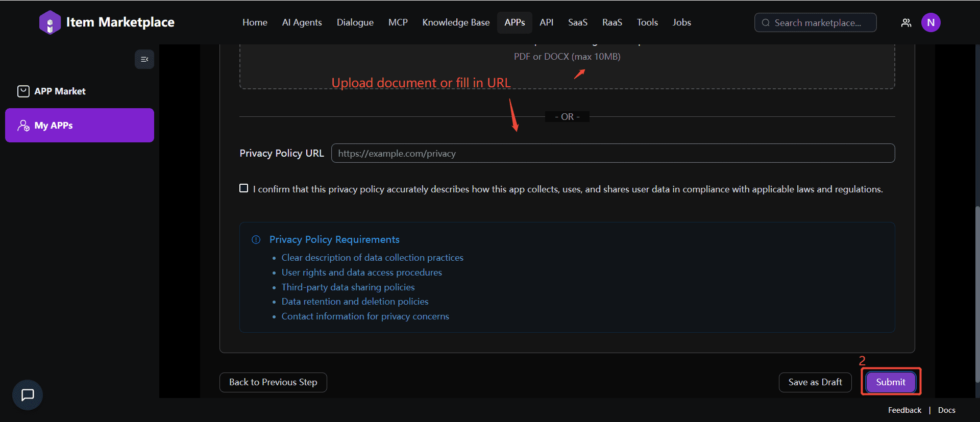The image size is (980, 422).
Task: Click the APP Market bag icon
Action: pos(23,91)
